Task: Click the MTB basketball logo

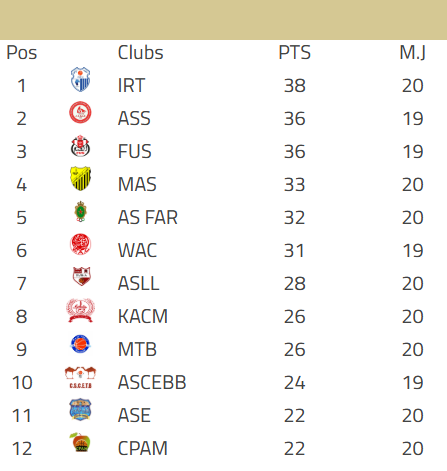Action: coord(80,344)
